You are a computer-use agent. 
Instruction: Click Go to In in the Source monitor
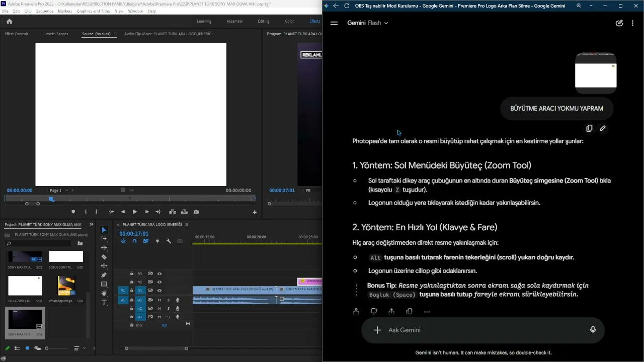(111, 212)
